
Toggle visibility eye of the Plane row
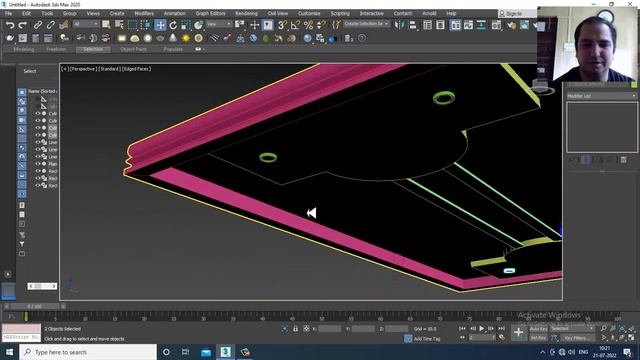[x=38, y=164]
